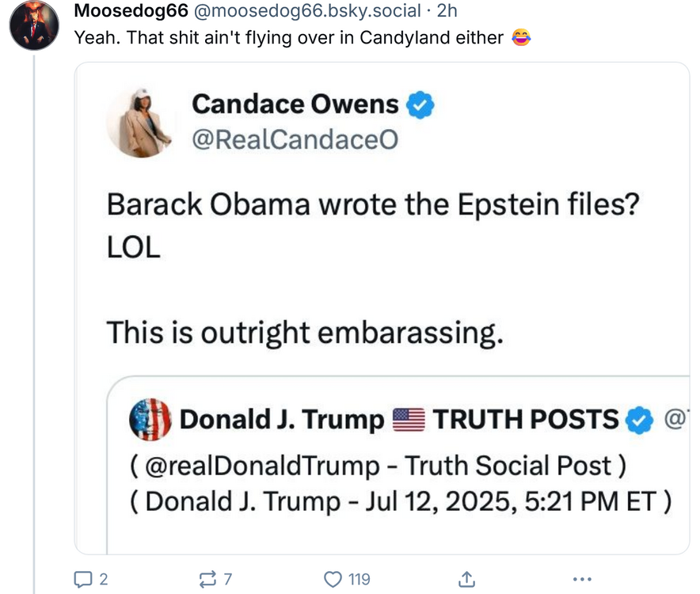The image size is (700, 594).
Task: Click the Candace Owens name
Action: 295,104
